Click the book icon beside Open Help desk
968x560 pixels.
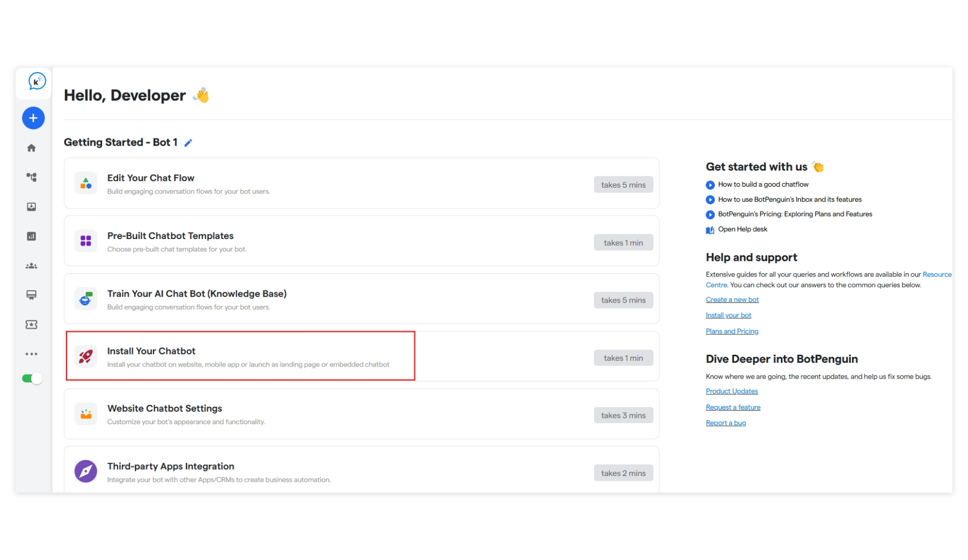coord(710,230)
